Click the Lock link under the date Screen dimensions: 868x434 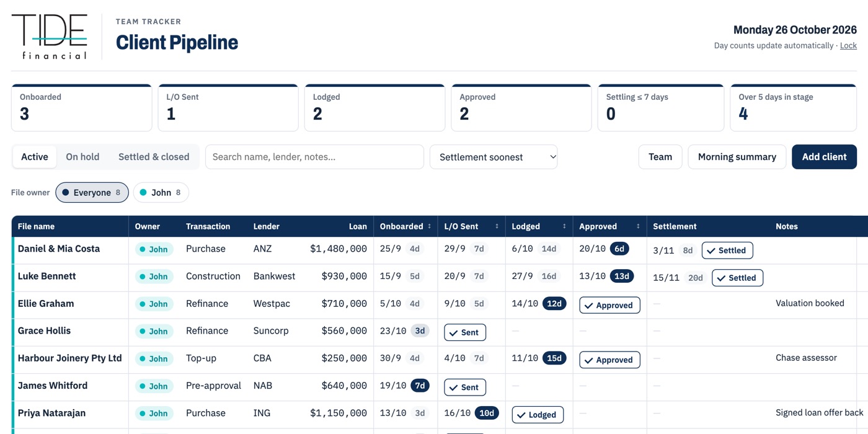tap(848, 45)
